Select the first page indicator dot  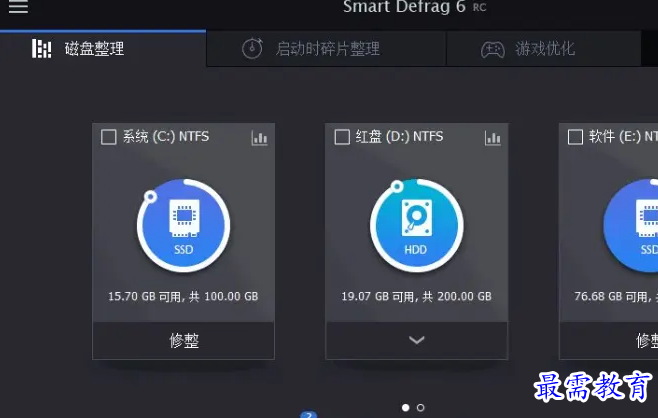click(x=405, y=408)
